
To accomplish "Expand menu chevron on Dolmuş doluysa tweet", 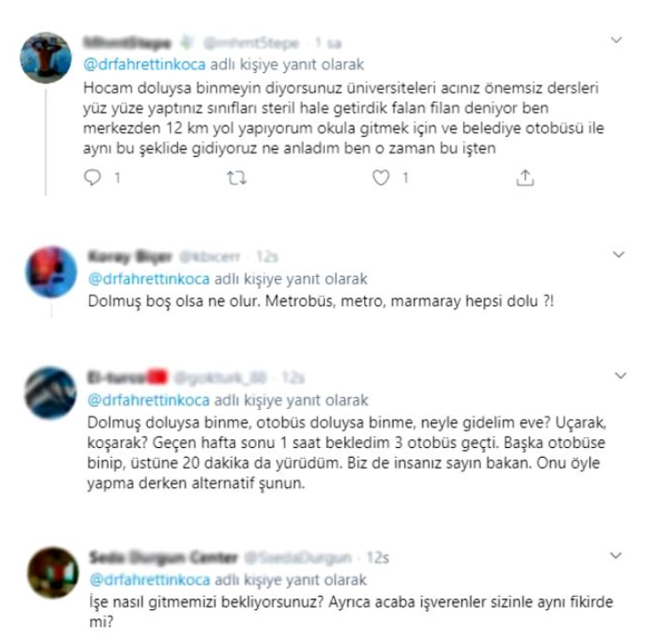I will pyautogui.click(x=621, y=376).
